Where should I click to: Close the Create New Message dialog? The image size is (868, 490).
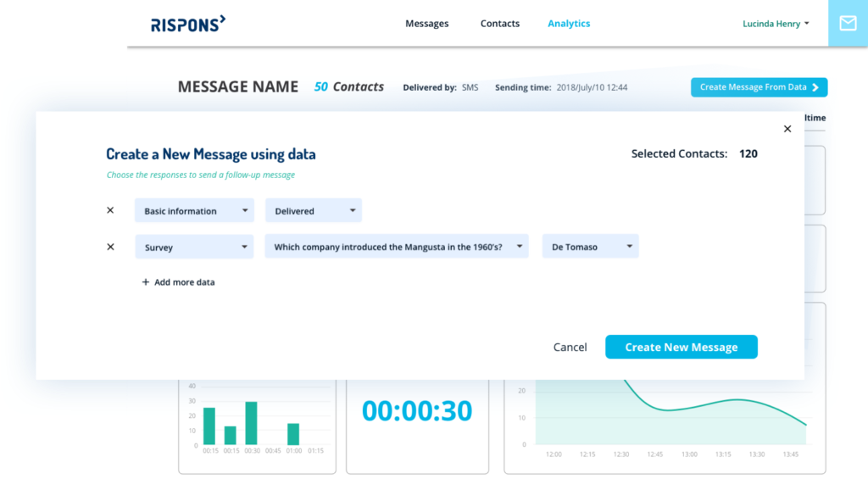(787, 129)
